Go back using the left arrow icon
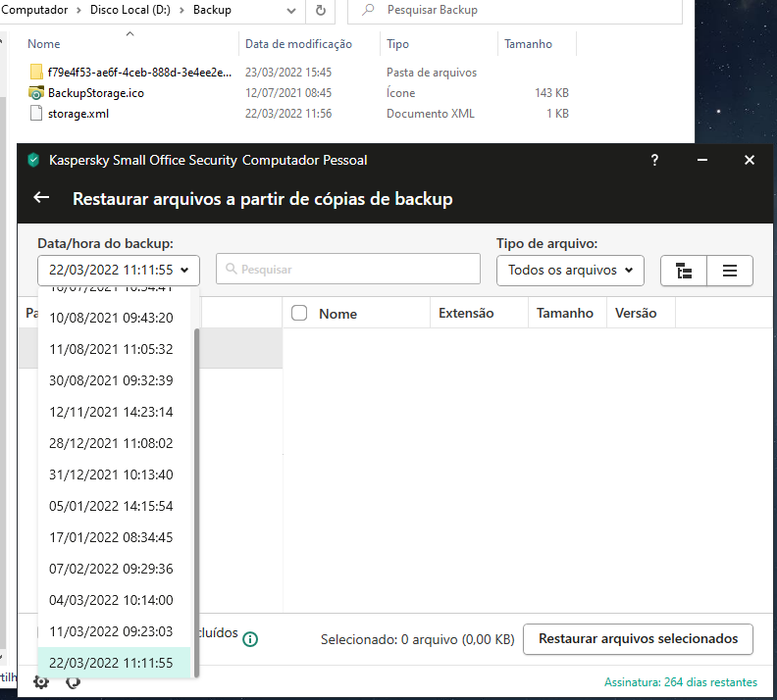The width and height of the screenshot is (777, 700). pyautogui.click(x=41, y=197)
